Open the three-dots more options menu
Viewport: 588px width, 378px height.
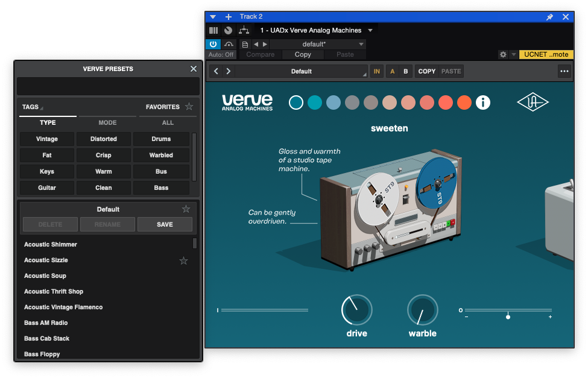[564, 71]
